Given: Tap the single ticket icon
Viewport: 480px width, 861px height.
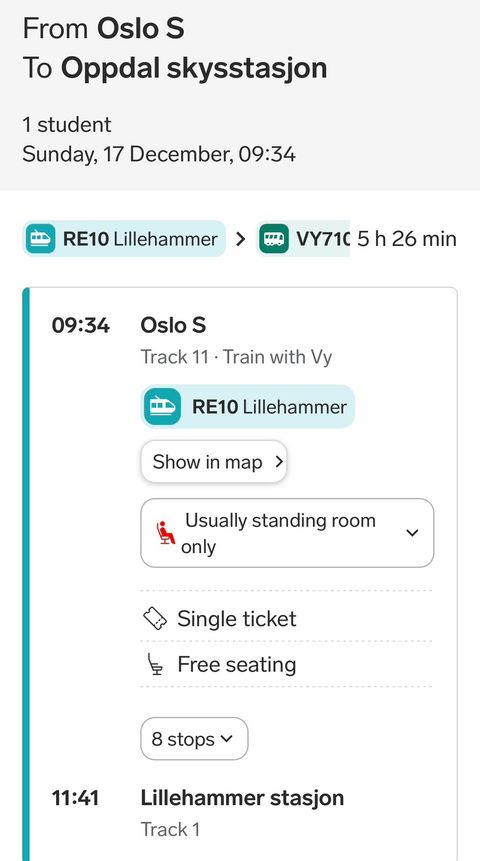Looking at the screenshot, I should pyautogui.click(x=155, y=619).
